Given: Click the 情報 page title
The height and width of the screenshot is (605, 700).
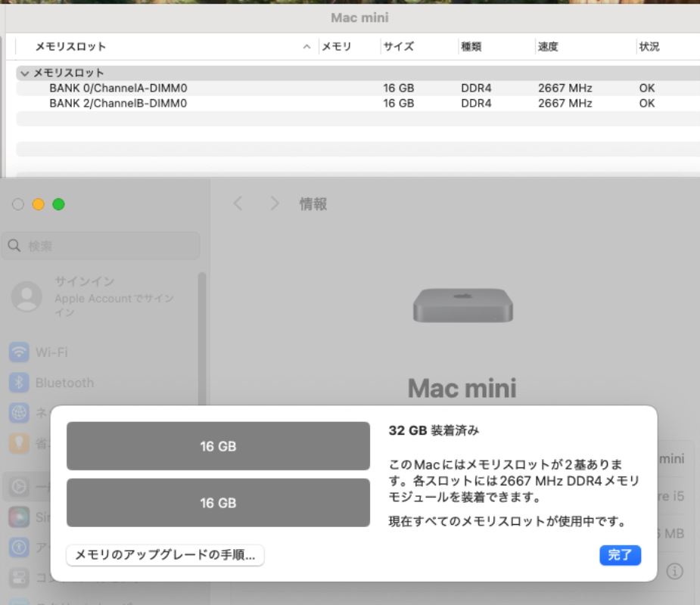Looking at the screenshot, I should 313,204.
